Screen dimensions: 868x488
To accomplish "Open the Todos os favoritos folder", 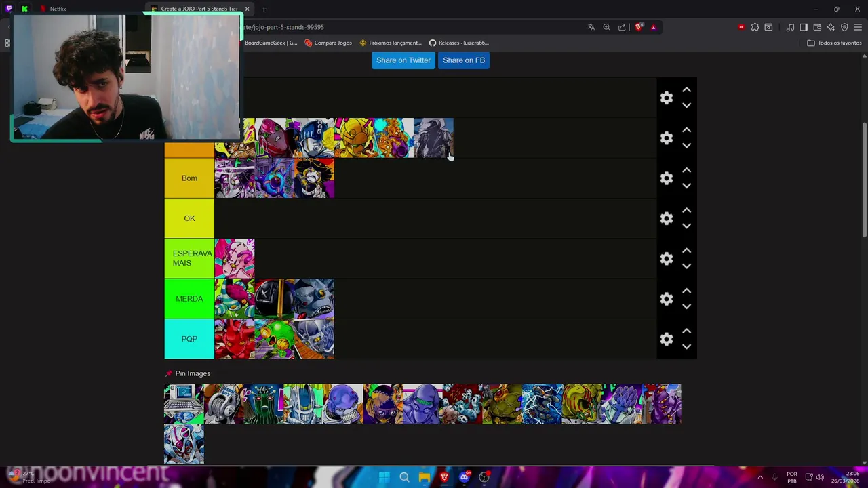I will (x=834, y=43).
